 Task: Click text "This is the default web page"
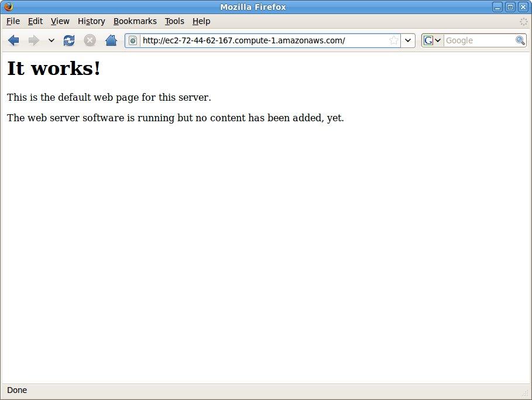73,97
